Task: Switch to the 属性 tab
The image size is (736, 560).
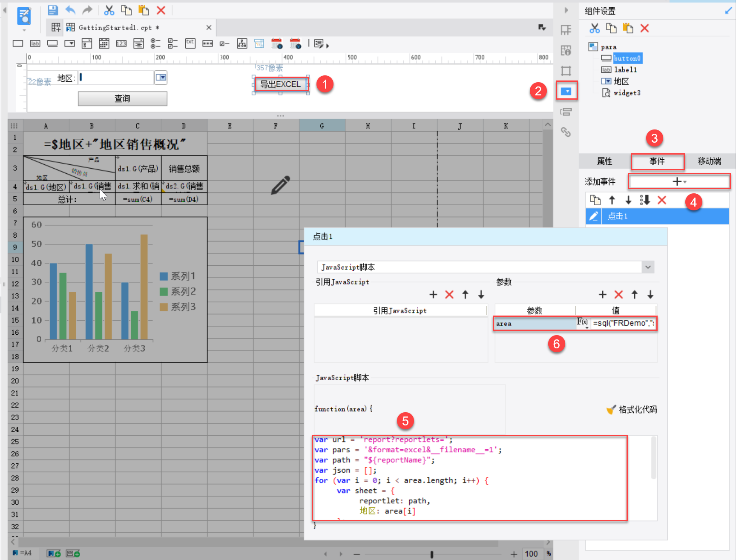Action: [x=604, y=161]
